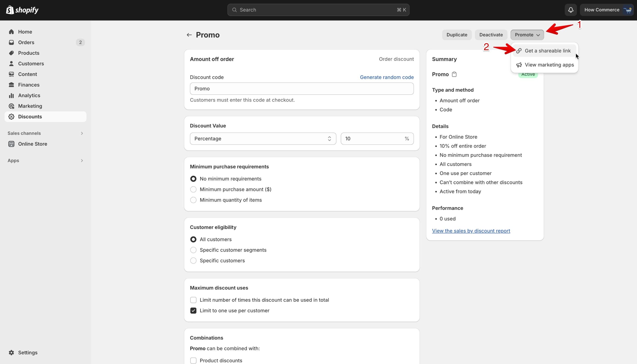Open Analytics in sidebar

(x=45, y=95)
